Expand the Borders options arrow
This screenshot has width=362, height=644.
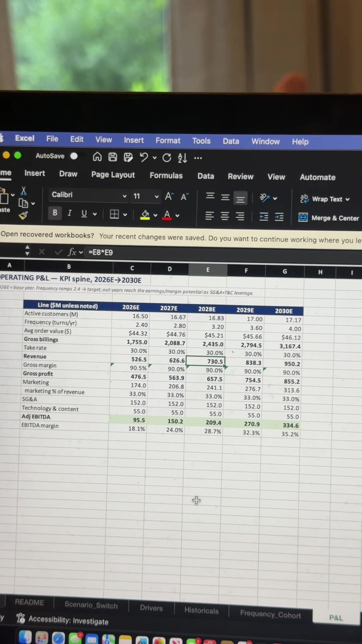tap(125, 215)
